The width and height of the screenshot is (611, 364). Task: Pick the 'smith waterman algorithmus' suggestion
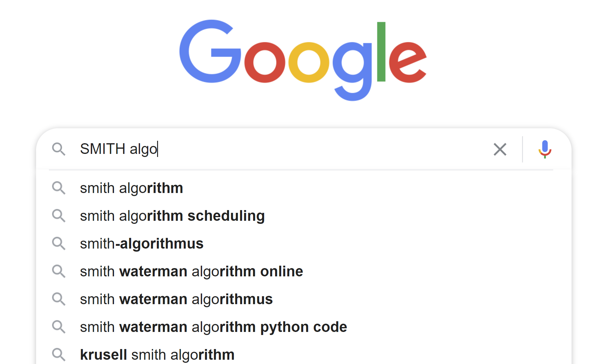pos(176,299)
